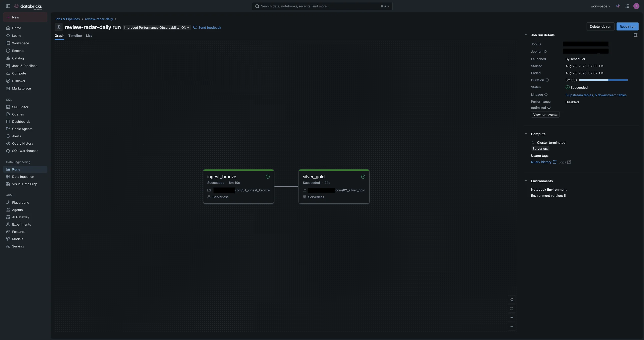Open Marketplace in the sidebar
Viewport: 644px width, 340px height.
[25, 88]
